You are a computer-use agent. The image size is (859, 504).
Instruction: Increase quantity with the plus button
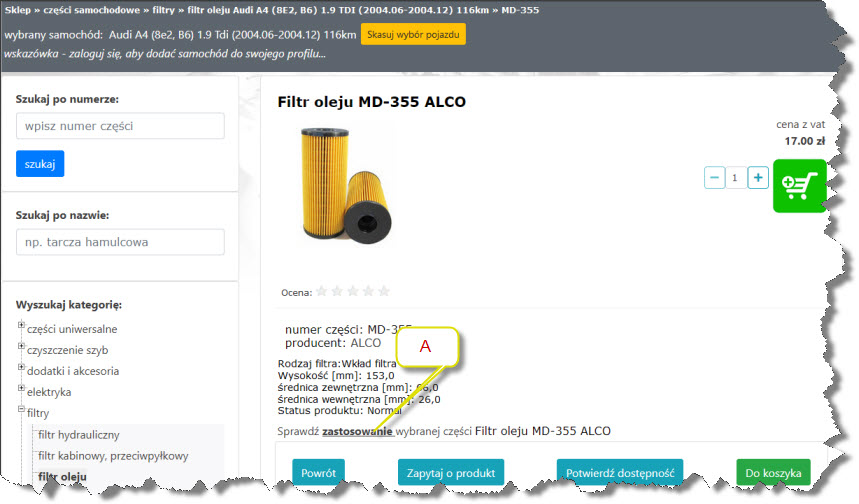click(758, 177)
